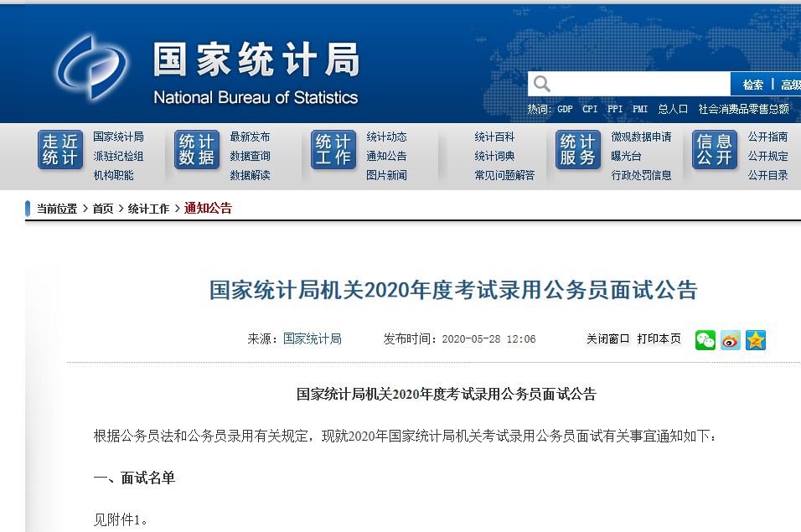Viewport: 801px width, 532px height.
Task: Open 机构职能 menu link
Action: tap(113, 175)
